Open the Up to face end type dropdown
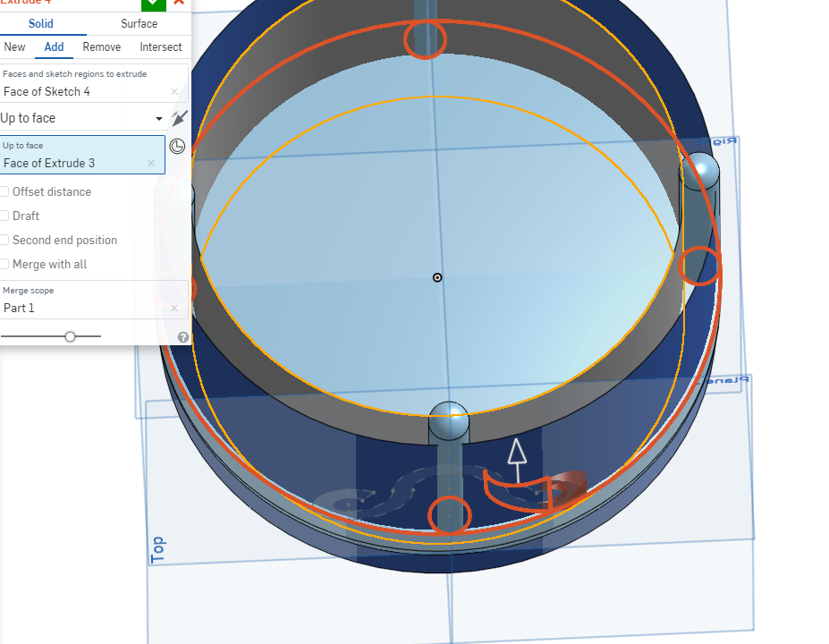The height and width of the screenshot is (644, 829). [x=82, y=118]
